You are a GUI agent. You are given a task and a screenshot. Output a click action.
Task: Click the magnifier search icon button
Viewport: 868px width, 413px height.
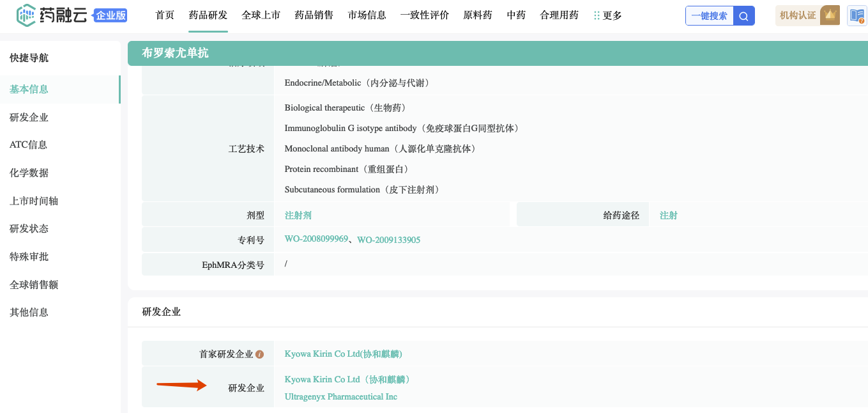click(x=743, y=16)
